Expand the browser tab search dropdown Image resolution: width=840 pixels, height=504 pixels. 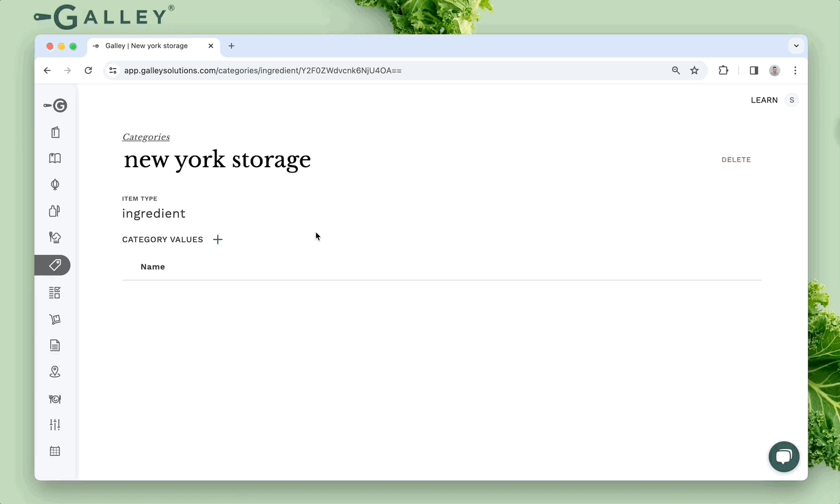[796, 46]
